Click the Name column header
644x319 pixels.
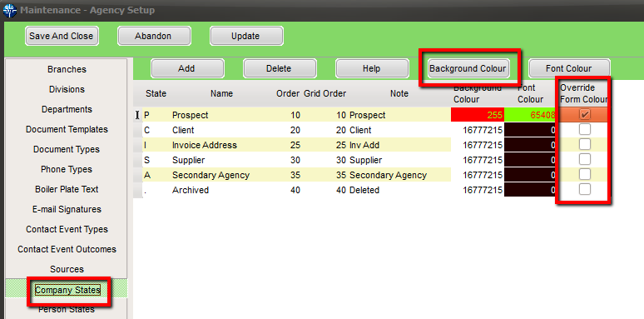(222, 94)
